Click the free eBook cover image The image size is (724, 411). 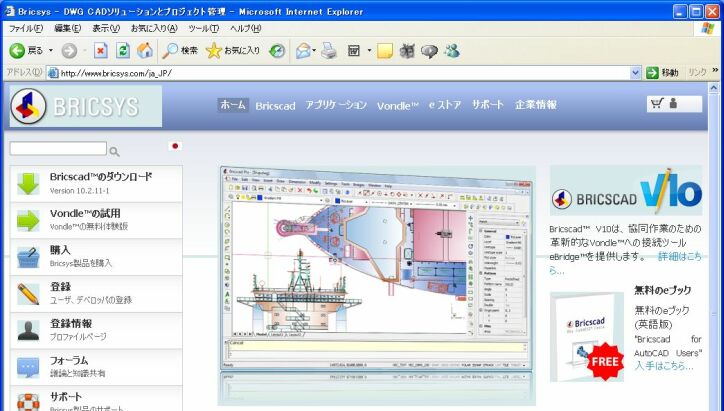coord(587,337)
